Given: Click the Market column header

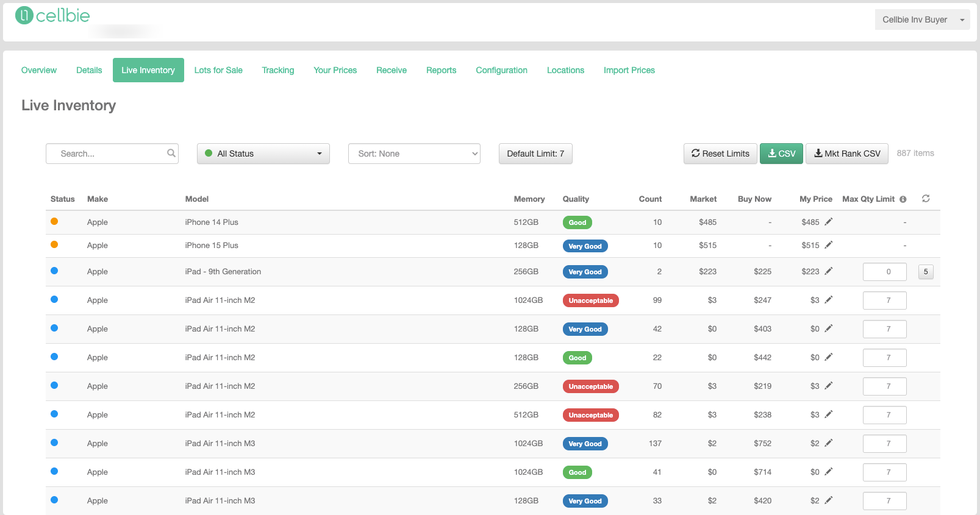Looking at the screenshot, I should [703, 199].
